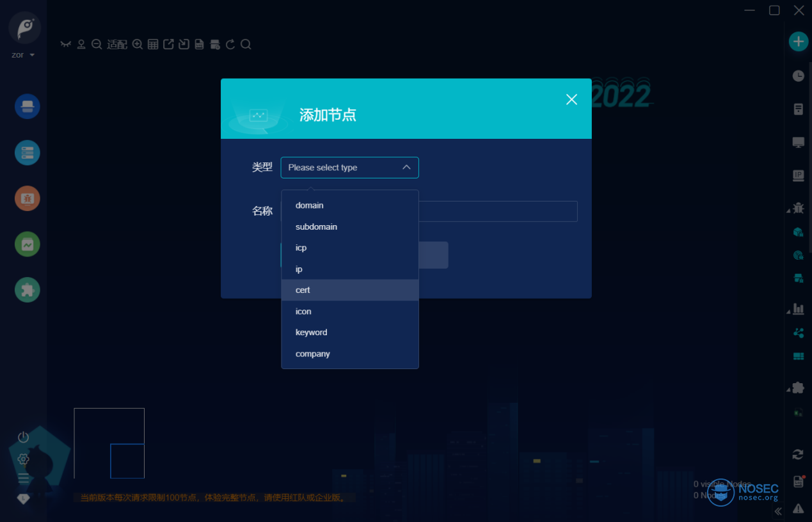Image resolution: width=812 pixels, height=522 pixels.
Task: Click the import arrow-in icon
Action: [184, 44]
